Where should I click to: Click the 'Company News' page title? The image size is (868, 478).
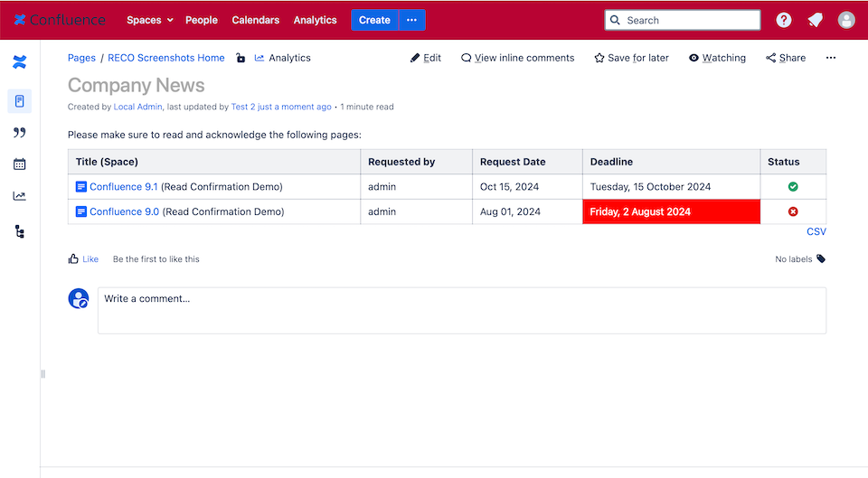tap(137, 85)
